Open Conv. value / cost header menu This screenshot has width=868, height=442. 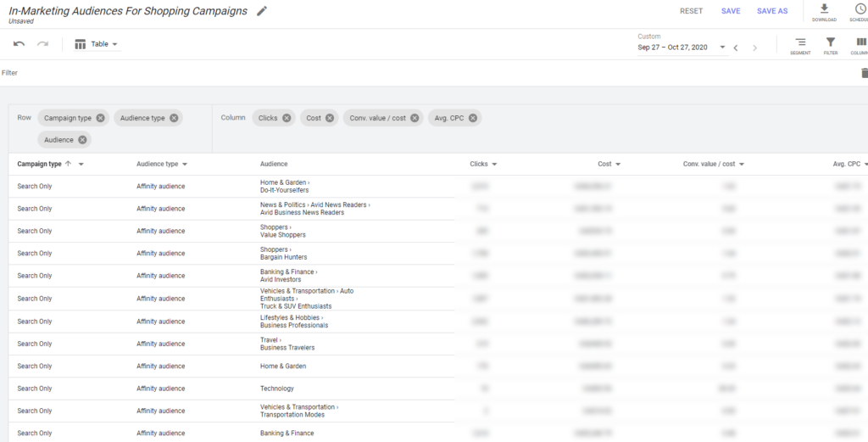coord(741,165)
